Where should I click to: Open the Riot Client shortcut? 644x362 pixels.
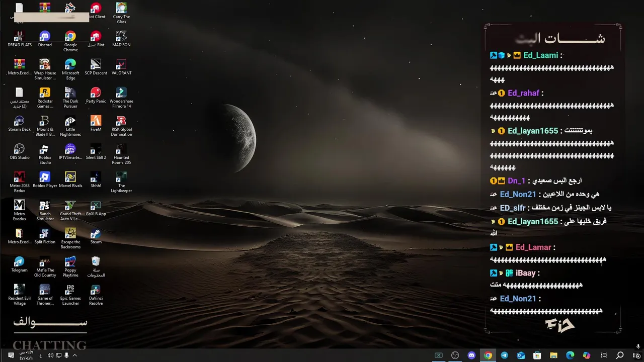point(96,11)
